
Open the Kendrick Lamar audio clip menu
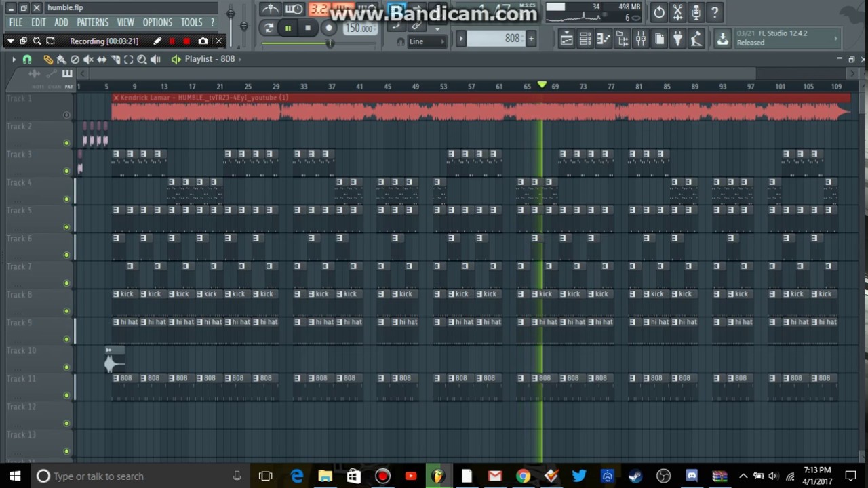click(x=116, y=98)
